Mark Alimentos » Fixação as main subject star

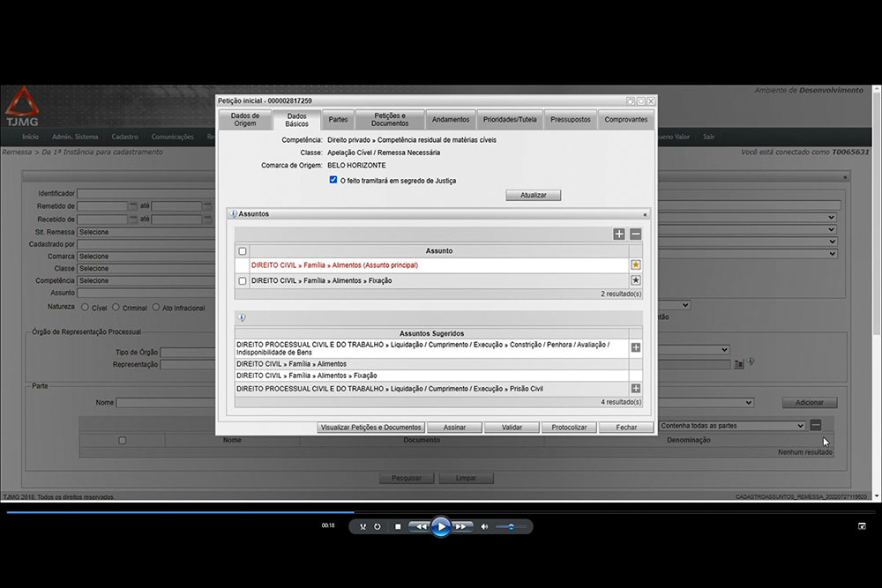[636, 280]
